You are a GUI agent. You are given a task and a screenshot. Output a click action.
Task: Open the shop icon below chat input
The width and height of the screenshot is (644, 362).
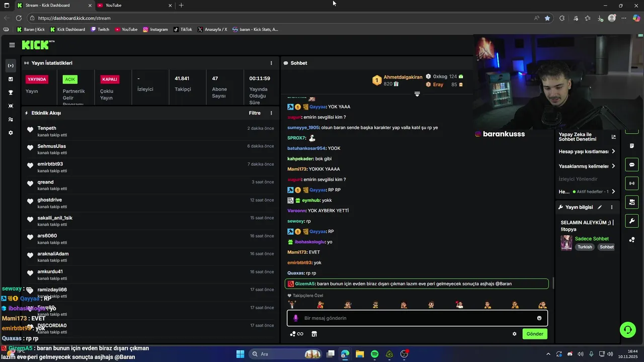pos(314,334)
